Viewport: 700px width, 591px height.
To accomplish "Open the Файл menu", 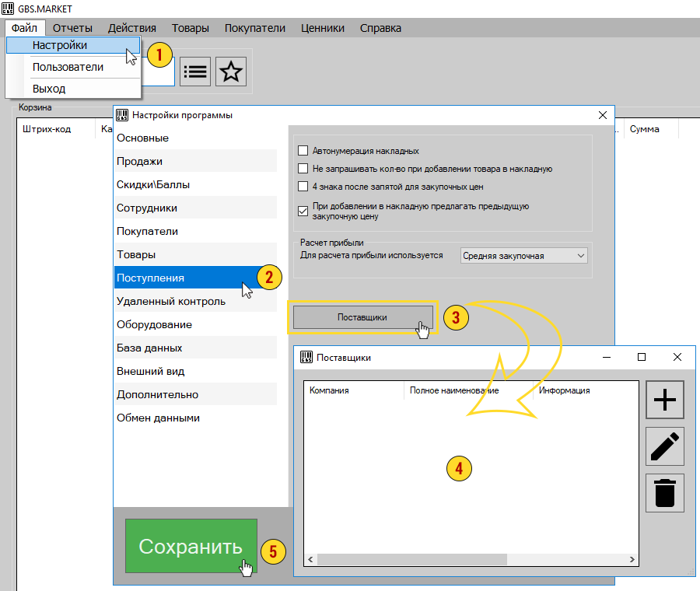I will [24, 28].
